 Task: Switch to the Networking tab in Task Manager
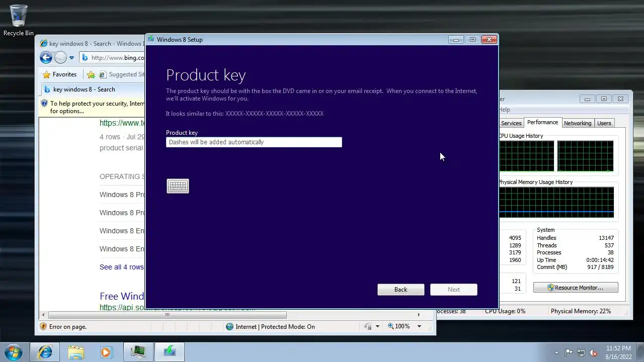tap(578, 123)
